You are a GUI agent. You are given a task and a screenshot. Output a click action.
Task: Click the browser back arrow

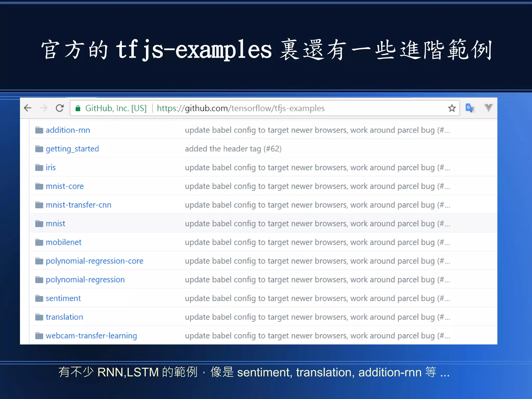pos(28,108)
